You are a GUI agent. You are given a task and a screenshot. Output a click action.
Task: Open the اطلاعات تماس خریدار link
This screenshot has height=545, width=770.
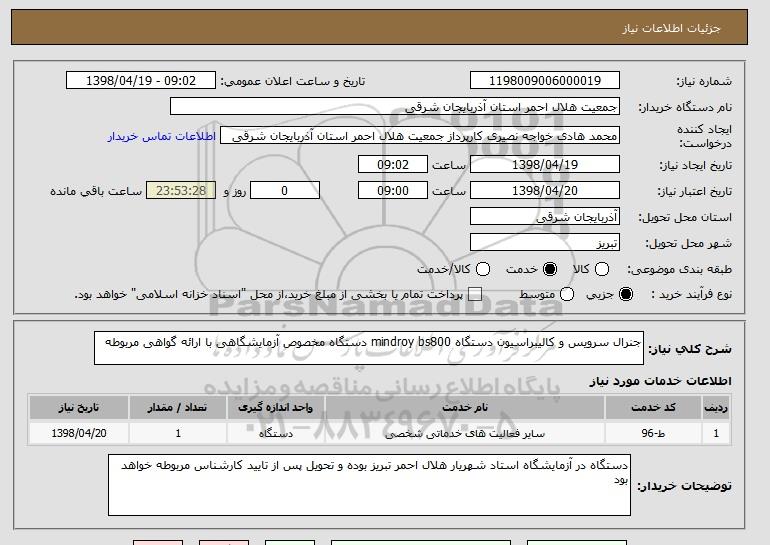click(162, 136)
